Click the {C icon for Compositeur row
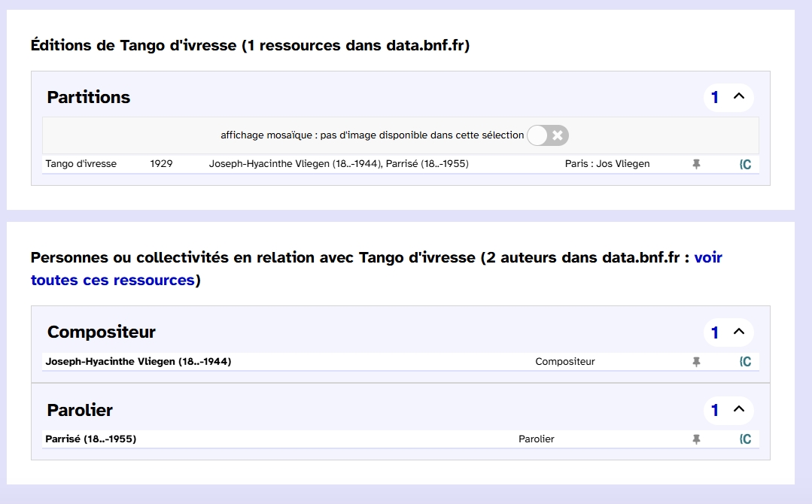 [745, 362]
